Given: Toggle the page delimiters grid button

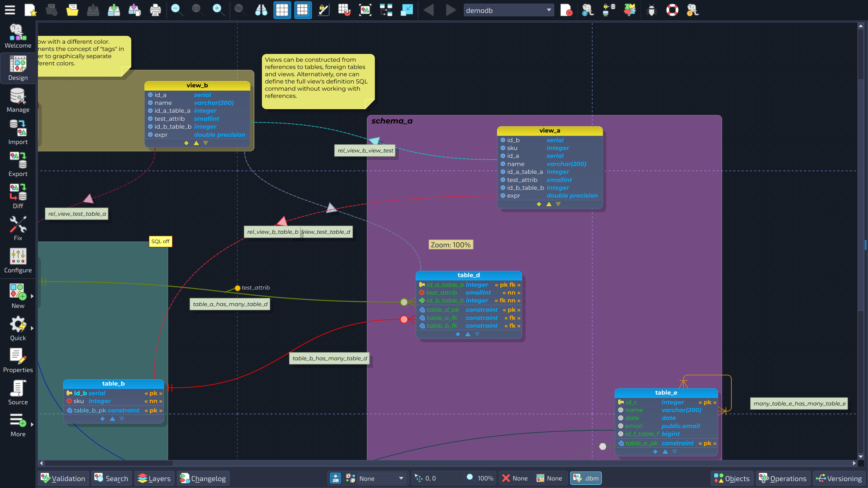Looking at the screenshot, I should [303, 10].
